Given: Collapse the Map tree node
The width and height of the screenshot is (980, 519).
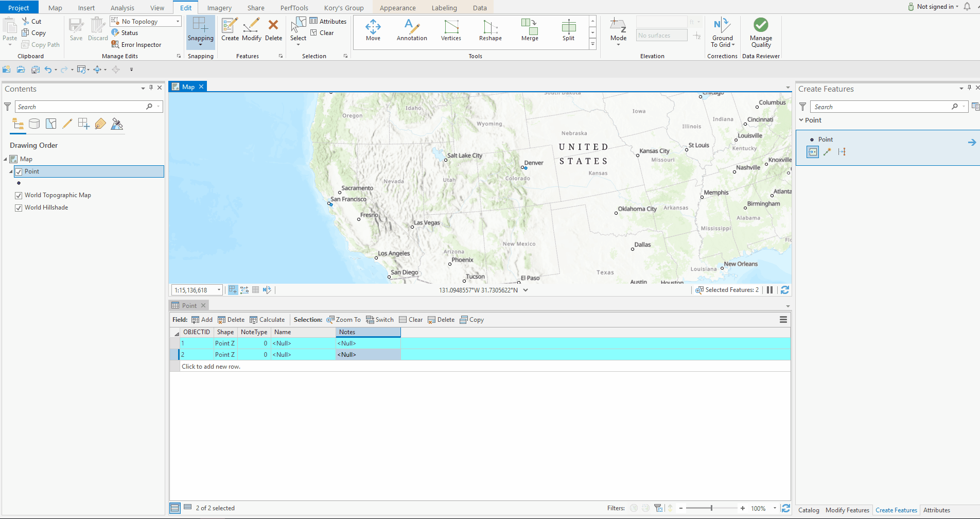Looking at the screenshot, I should pos(5,159).
